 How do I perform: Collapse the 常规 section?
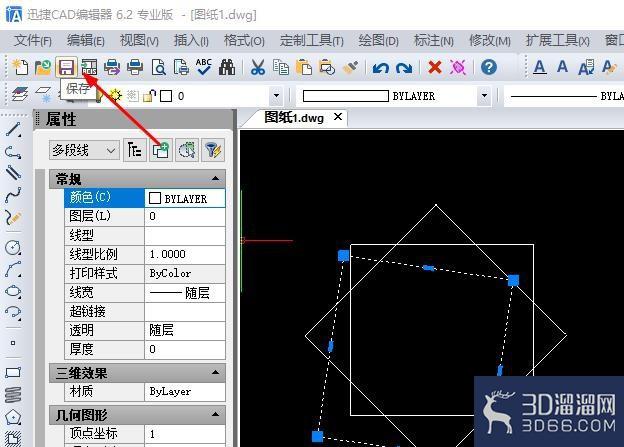[x=215, y=179]
